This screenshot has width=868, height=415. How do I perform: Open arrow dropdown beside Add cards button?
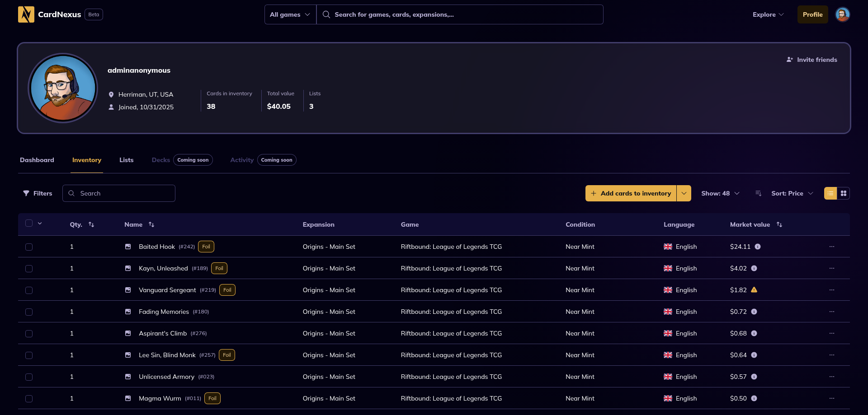click(x=684, y=193)
